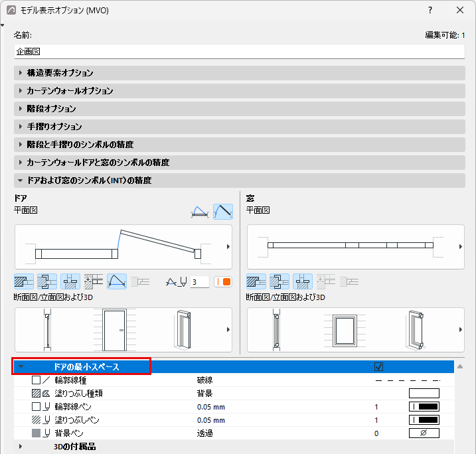Viewport: 476px width, 454px height.
Task: Click the door section and 3D preview
Action: click(123, 330)
